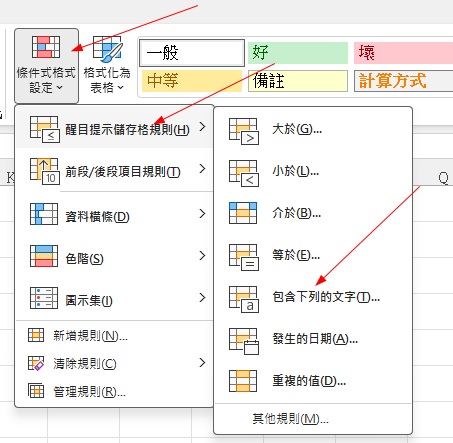The height and width of the screenshot is (443, 453).
Task: Choose 介於(B)... rule option
Action: 313,213
